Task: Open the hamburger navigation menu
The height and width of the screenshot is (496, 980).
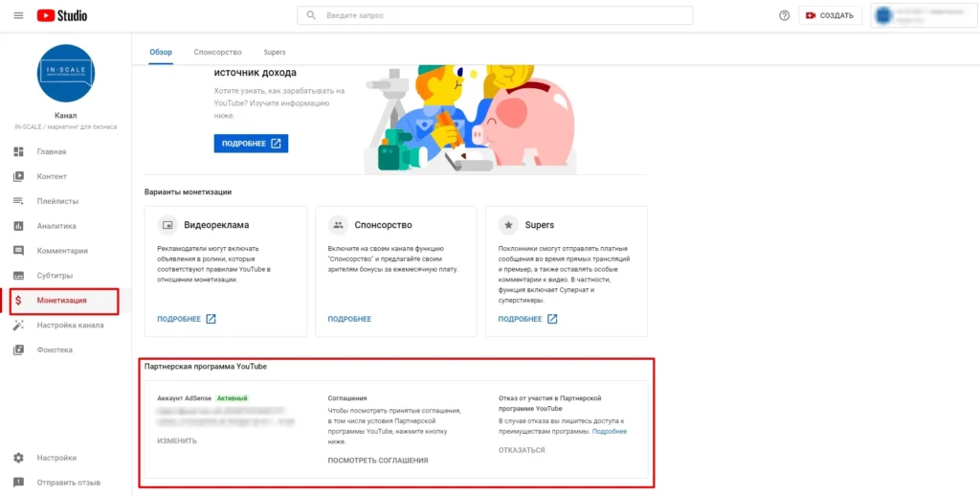Action: tap(18, 15)
